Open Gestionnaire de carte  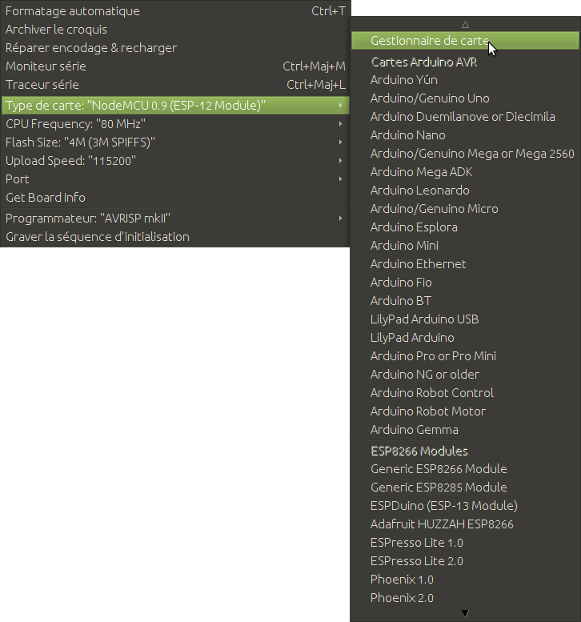click(465, 40)
